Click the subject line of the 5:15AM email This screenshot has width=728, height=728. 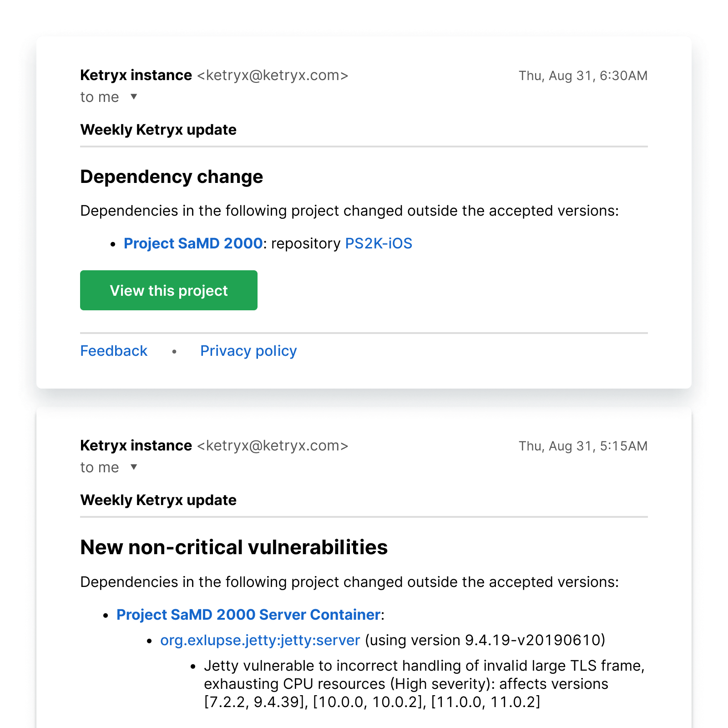pos(158,500)
